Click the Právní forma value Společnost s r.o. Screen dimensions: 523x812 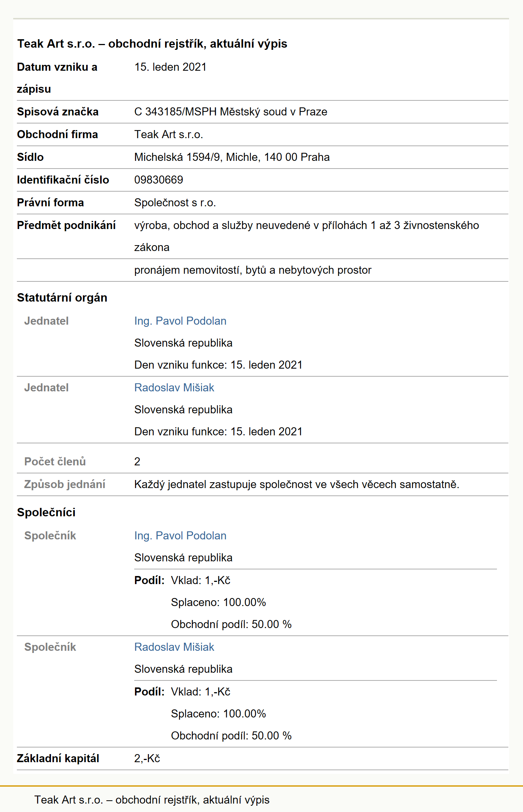tap(175, 203)
